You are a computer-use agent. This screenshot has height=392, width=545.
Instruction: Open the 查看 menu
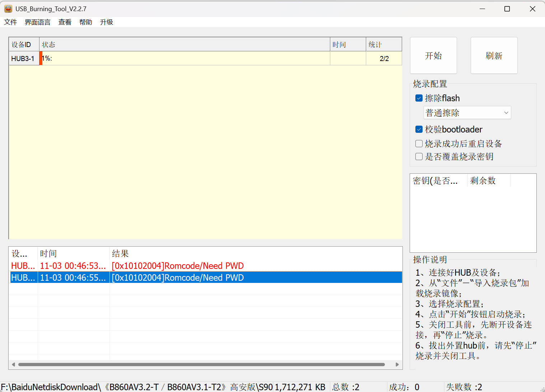pos(65,22)
